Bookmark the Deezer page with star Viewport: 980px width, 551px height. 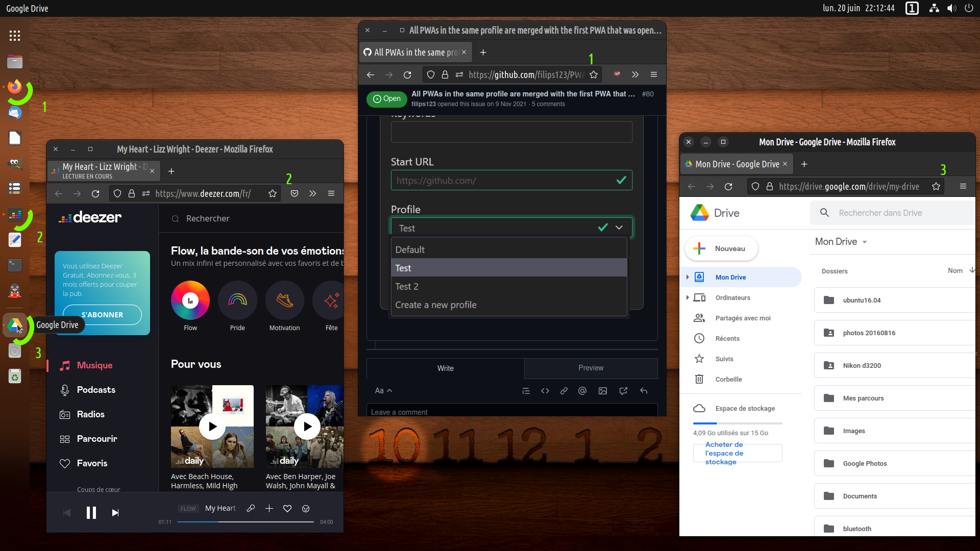pyautogui.click(x=273, y=193)
